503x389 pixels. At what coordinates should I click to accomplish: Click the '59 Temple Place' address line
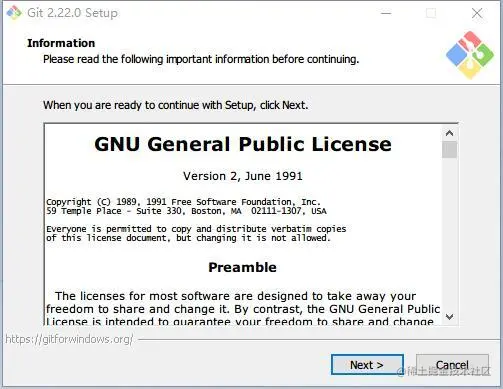click(186, 211)
